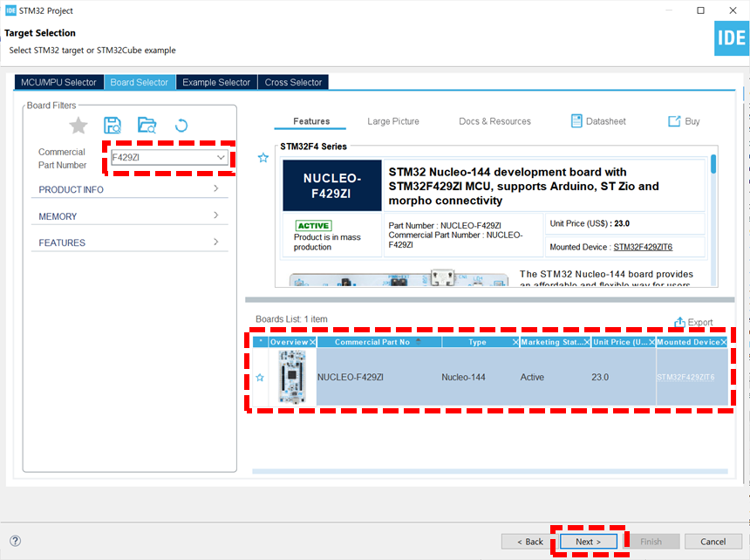
Task: Follow the STM32F429ZIT6 mounted device link
Action: (x=643, y=247)
